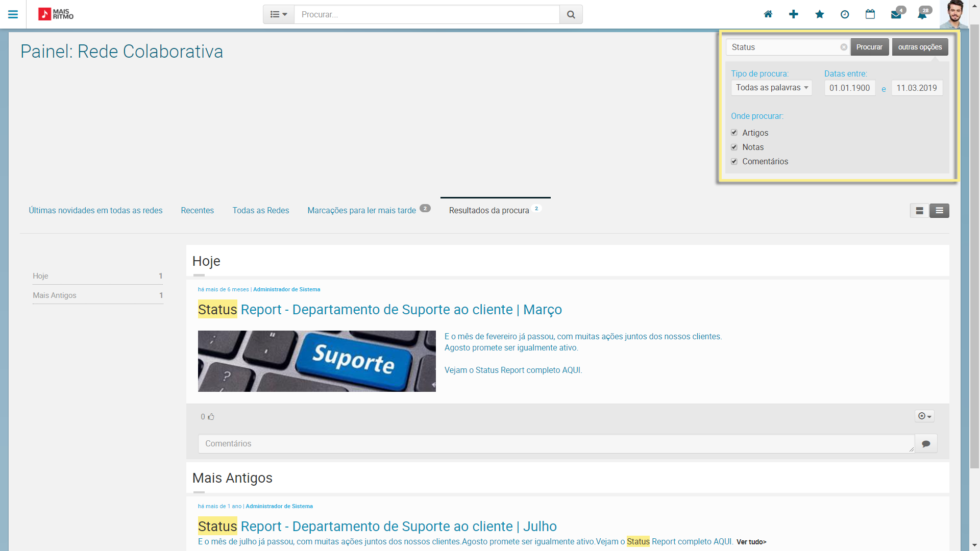
Task: Open the Status Report Julho article
Action: pos(377,526)
